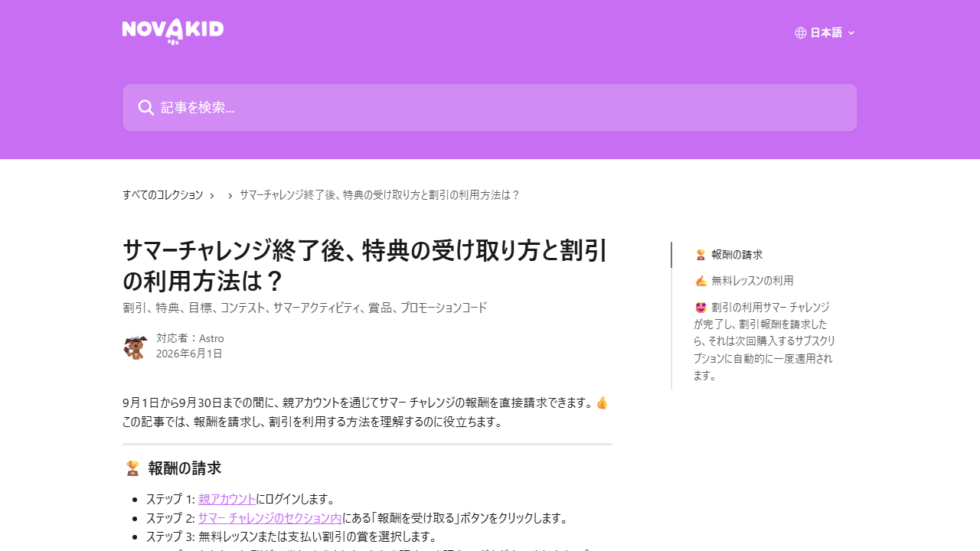The height and width of the screenshot is (551, 980).
Task: Open the 日本語 language dropdown
Action: pyautogui.click(x=825, y=33)
